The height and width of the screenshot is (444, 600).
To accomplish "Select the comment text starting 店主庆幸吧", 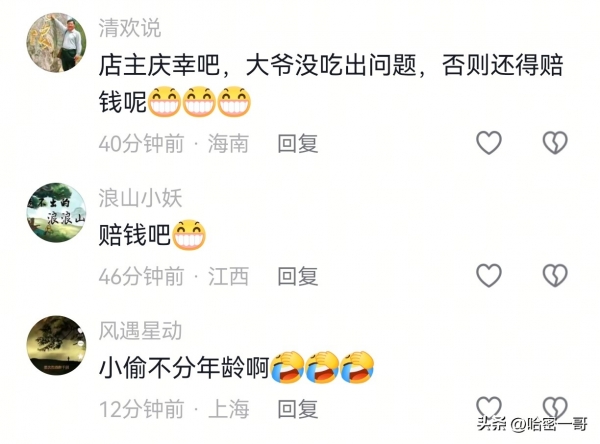I will (x=331, y=83).
